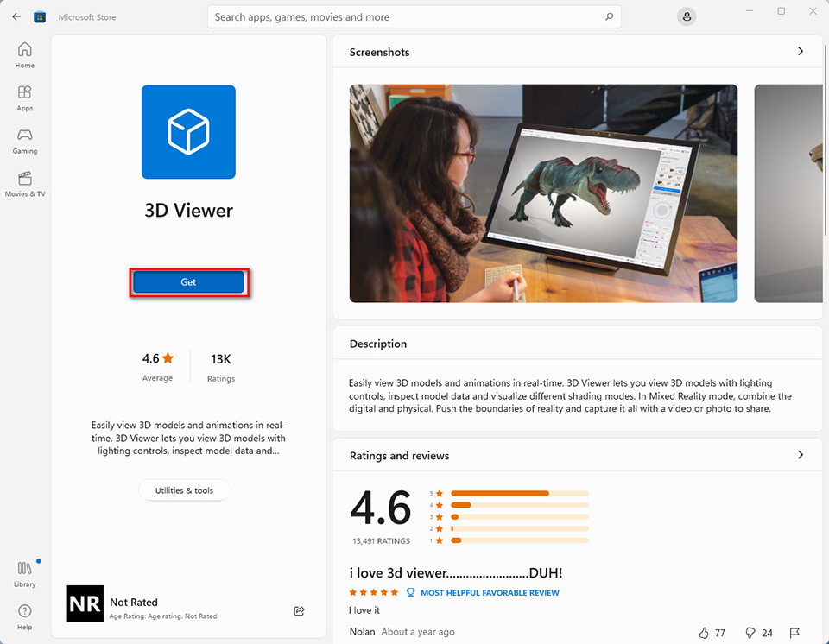The height and width of the screenshot is (644, 829).
Task: Open Movies & TV in sidebar
Action: (25, 184)
